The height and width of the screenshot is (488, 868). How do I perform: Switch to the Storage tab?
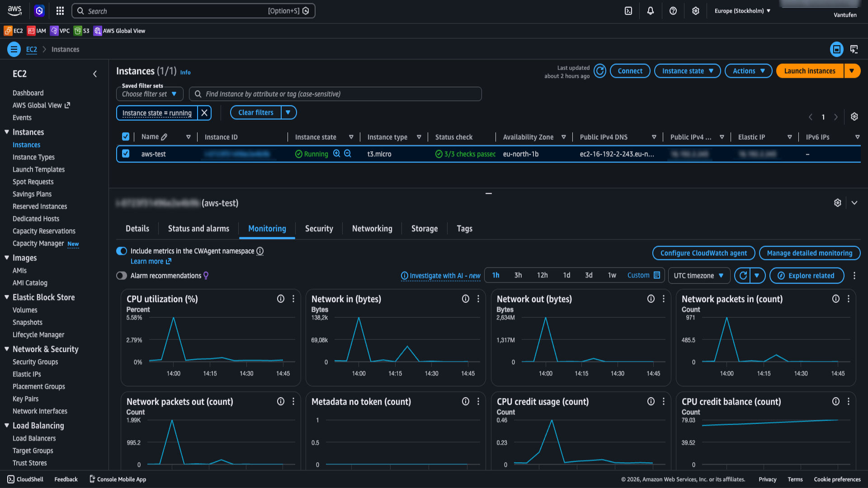coord(425,229)
